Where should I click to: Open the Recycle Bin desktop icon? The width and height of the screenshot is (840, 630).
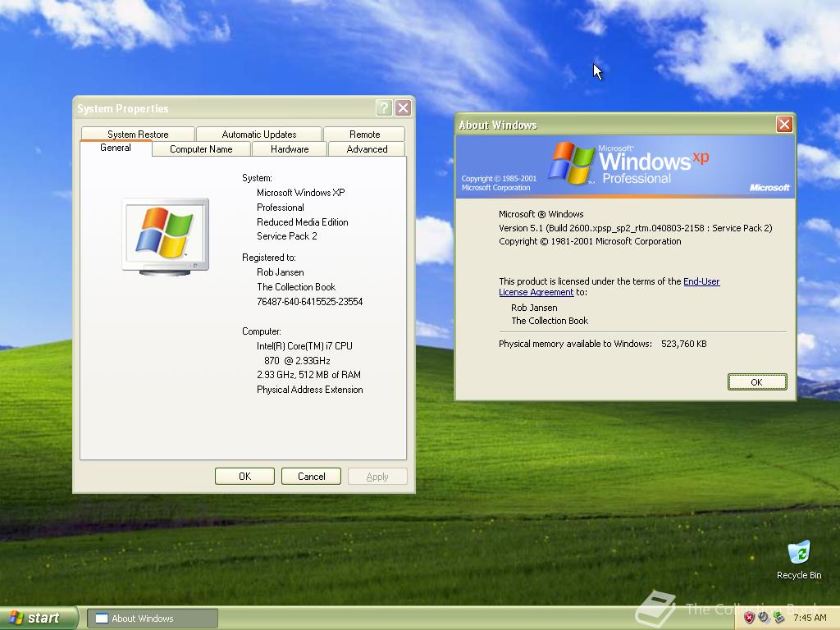coord(798,559)
